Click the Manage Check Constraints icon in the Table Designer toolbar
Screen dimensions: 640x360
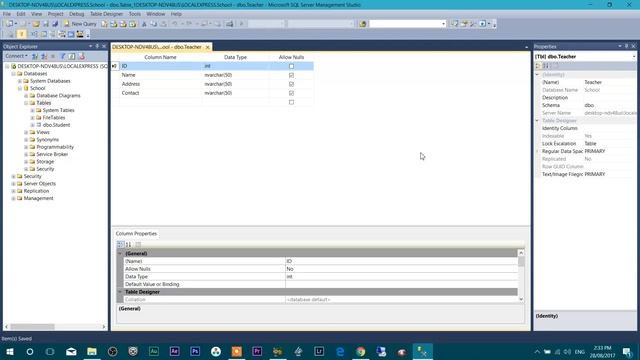71,34
